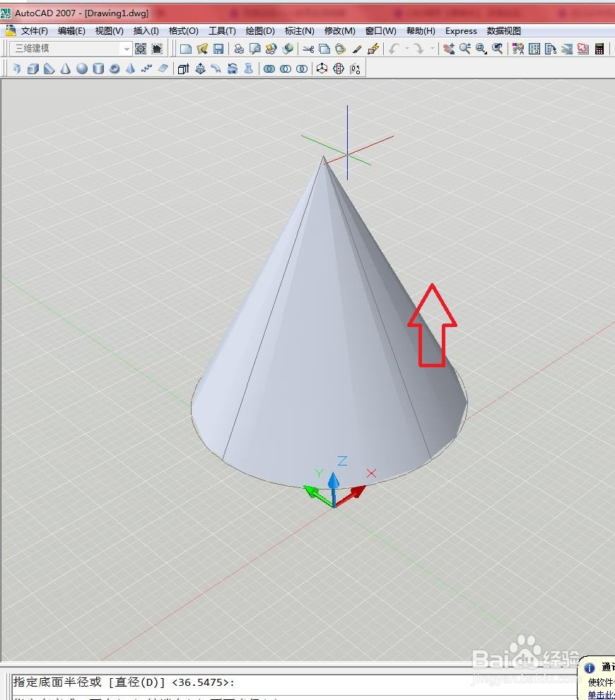The image size is (615, 700).
Task: Open Workspace Settings gear icon
Action: coord(141,49)
